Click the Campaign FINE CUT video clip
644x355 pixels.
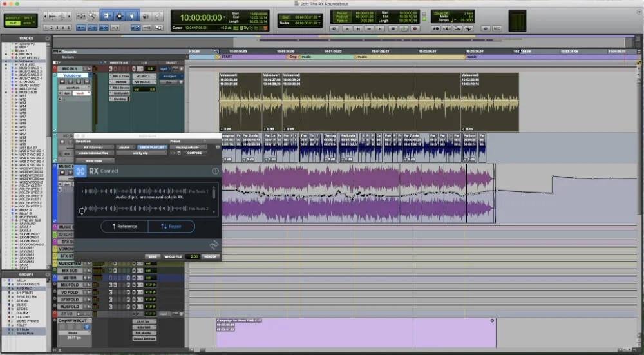(355, 333)
